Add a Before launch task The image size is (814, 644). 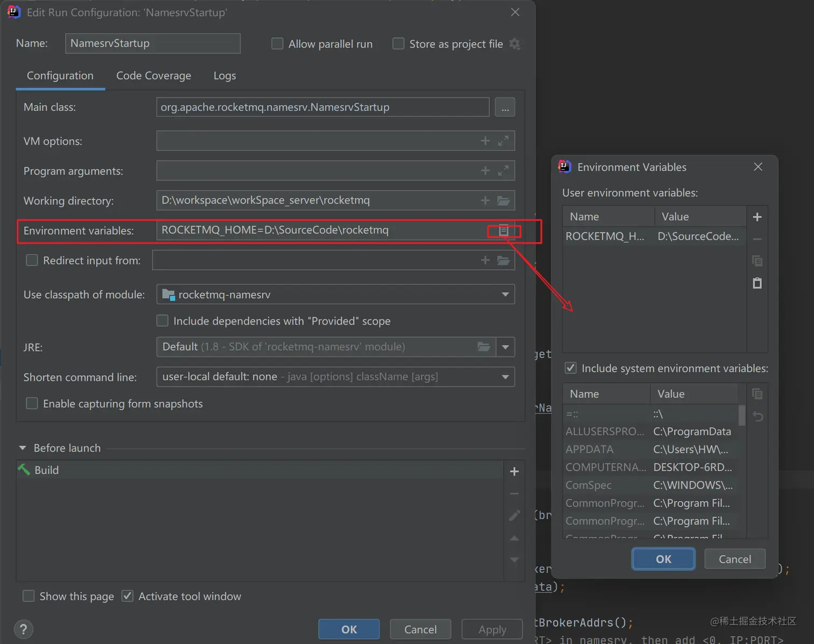pos(514,471)
